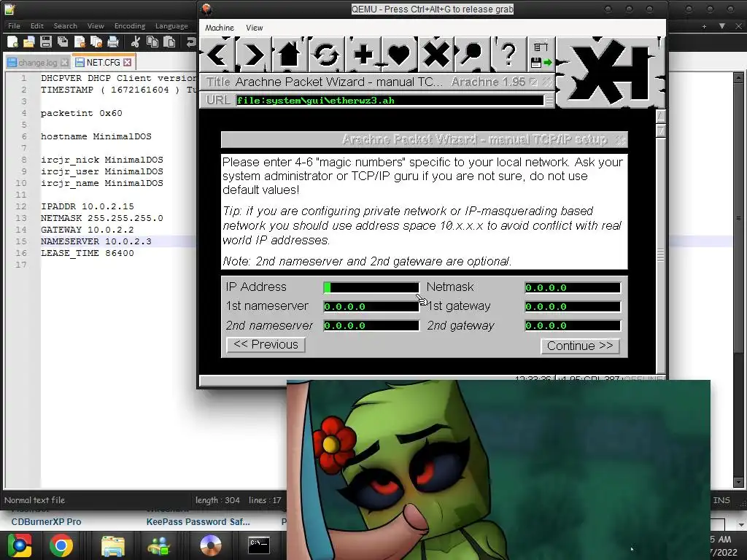Click line 'packetint 0x60' in editor
747x560 pixels.
(82, 113)
